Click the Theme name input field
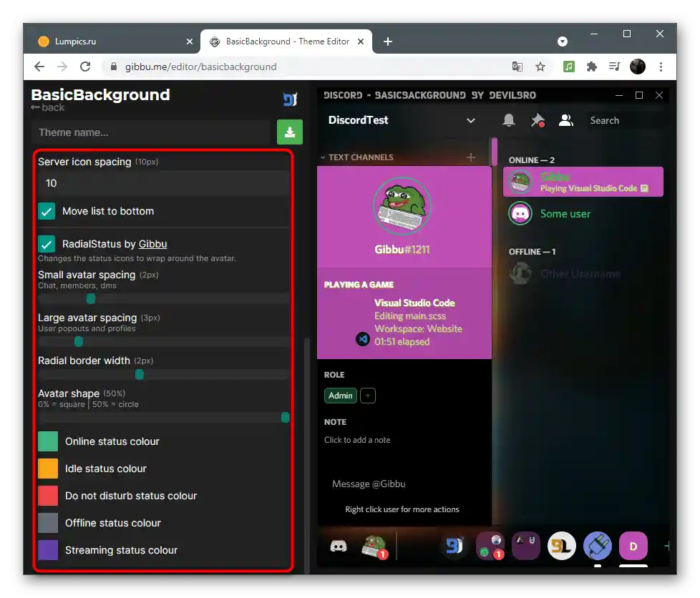This screenshot has width=700, height=598. [x=151, y=132]
